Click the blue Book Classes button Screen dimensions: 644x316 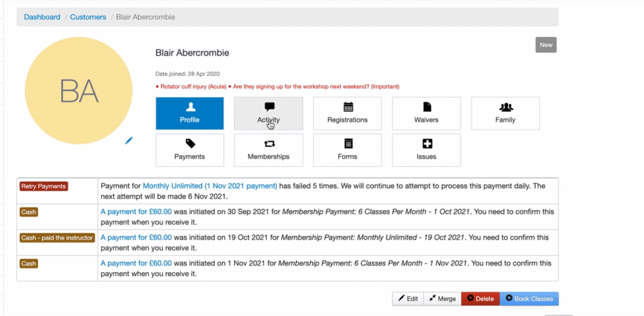529,299
